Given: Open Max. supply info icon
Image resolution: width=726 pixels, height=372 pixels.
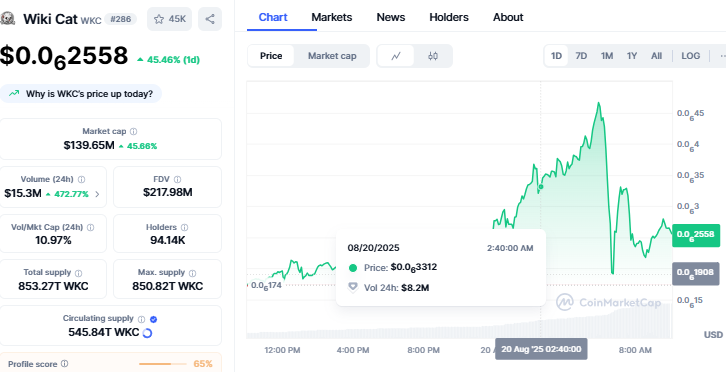Looking at the screenshot, I should tap(193, 273).
